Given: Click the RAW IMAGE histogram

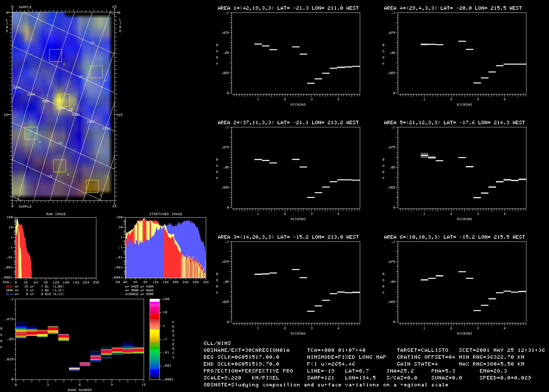Looking at the screenshot, I should pos(56,247).
